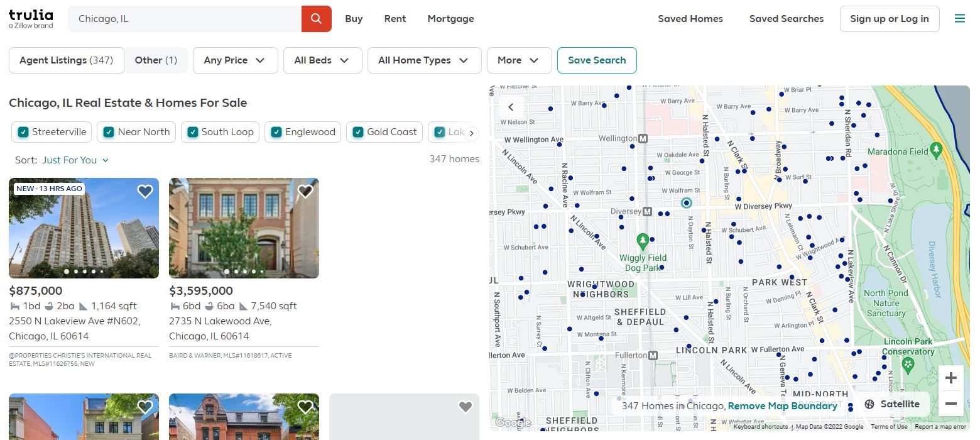Uncheck the Gold Coast neighborhood filter
This screenshot has width=980, height=440.
pyautogui.click(x=384, y=132)
